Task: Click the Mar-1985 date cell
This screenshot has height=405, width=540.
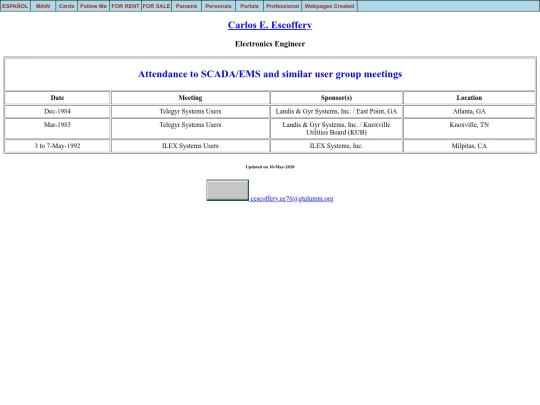Action: coord(57,128)
